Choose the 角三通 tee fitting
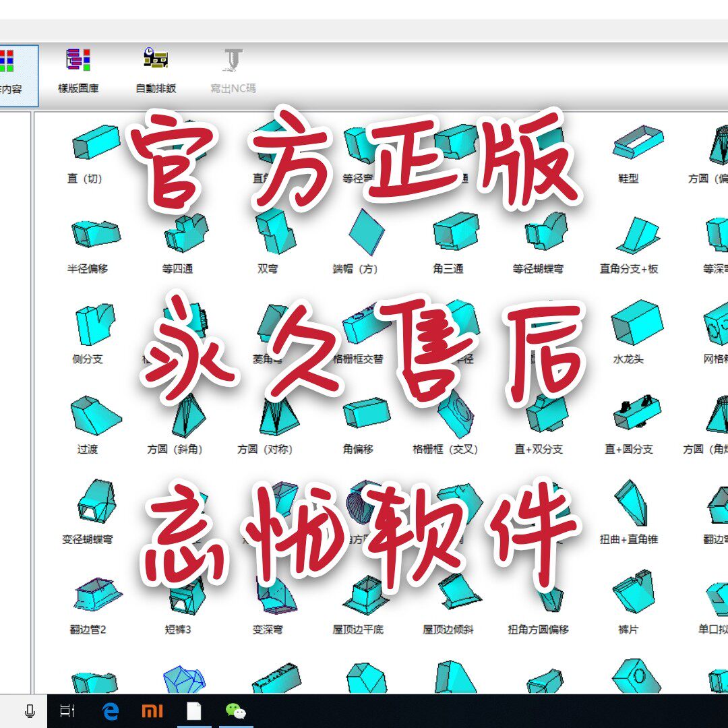 (456, 231)
